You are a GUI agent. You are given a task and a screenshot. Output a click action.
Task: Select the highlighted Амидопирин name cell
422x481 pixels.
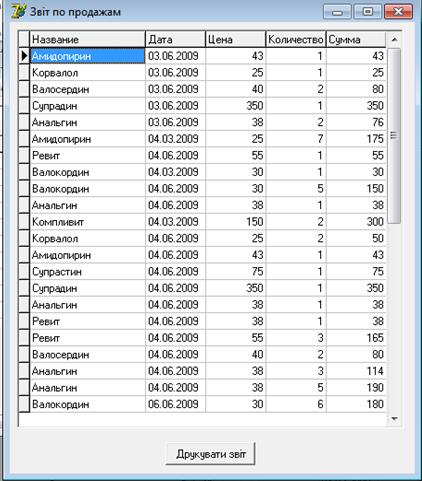tap(88, 56)
